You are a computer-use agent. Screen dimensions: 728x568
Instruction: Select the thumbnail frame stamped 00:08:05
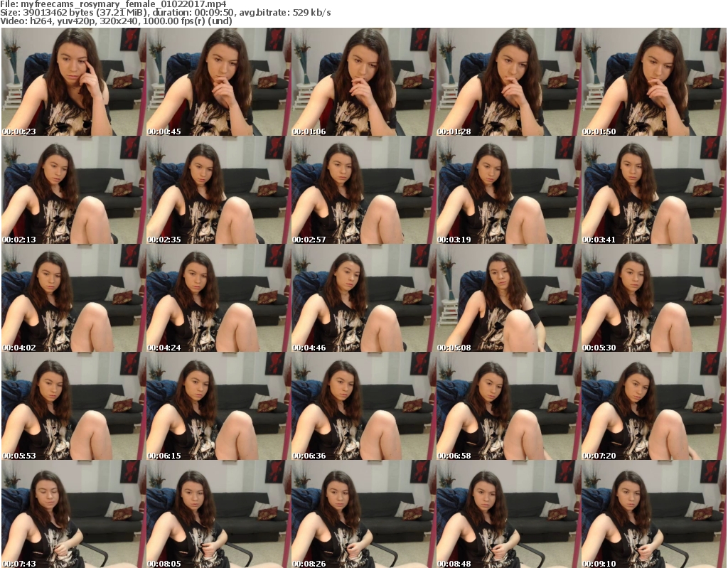tap(218, 514)
